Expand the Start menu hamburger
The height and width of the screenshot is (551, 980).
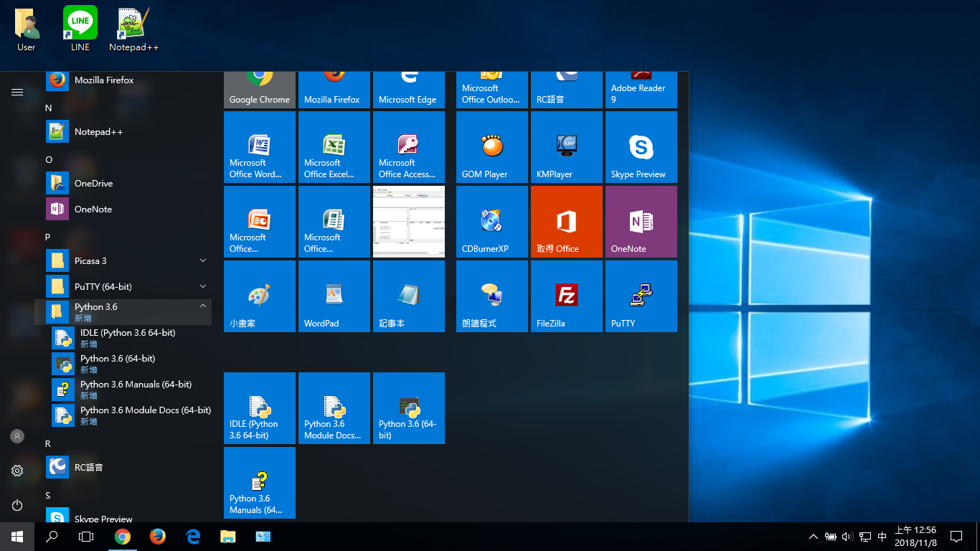coord(17,92)
